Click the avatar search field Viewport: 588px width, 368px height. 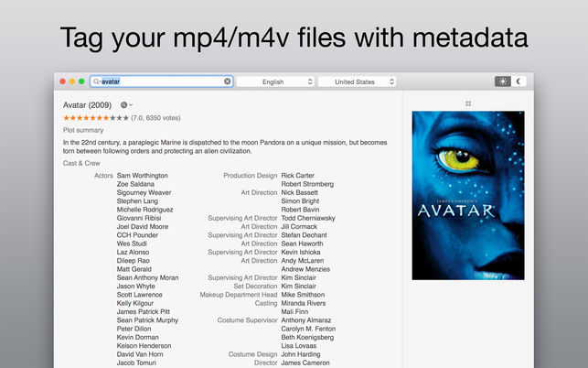click(162, 81)
